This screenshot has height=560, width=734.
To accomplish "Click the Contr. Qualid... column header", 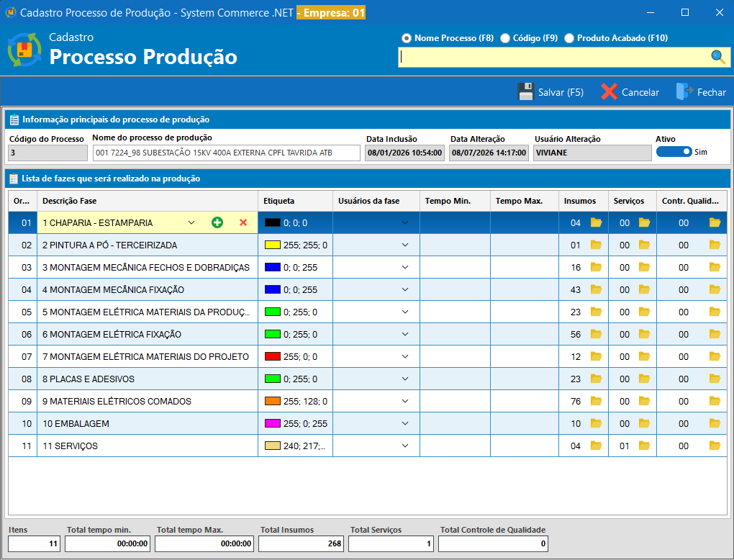I will tap(692, 201).
